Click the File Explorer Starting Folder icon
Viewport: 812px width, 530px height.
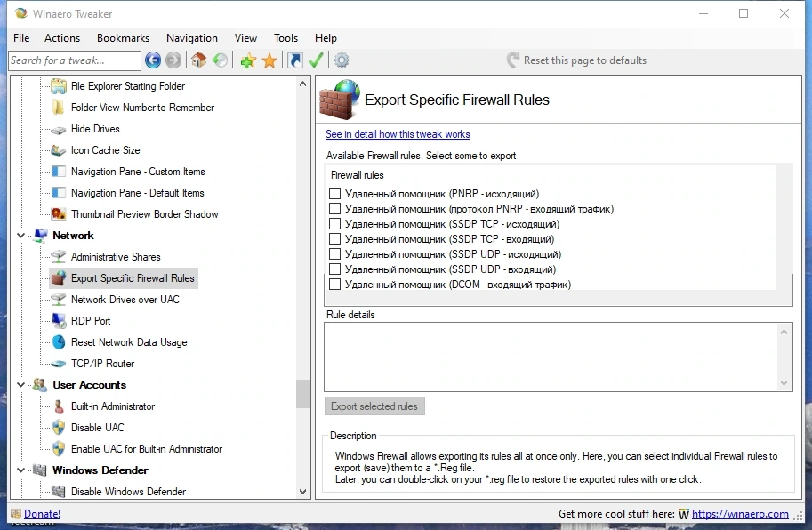pyautogui.click(x=59, y=86)
